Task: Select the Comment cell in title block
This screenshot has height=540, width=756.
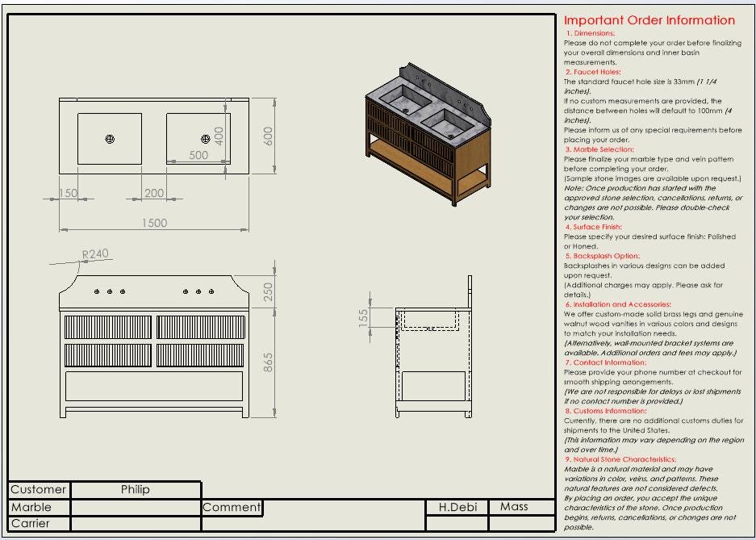Action: [x=232, y=507]
